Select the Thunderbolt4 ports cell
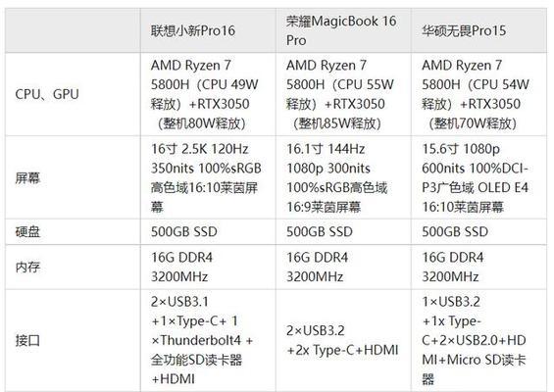This screenshot has height=392, width=554. pos(208,340)
